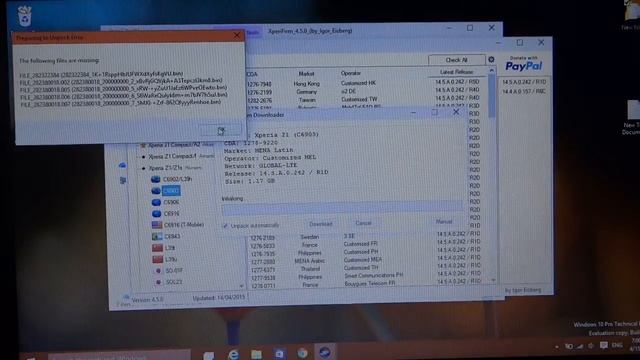This screenshot has width=640, height=360.
Task: Select the C6916 entry without T-Mobile label
Action: click(x=166, y=213)
